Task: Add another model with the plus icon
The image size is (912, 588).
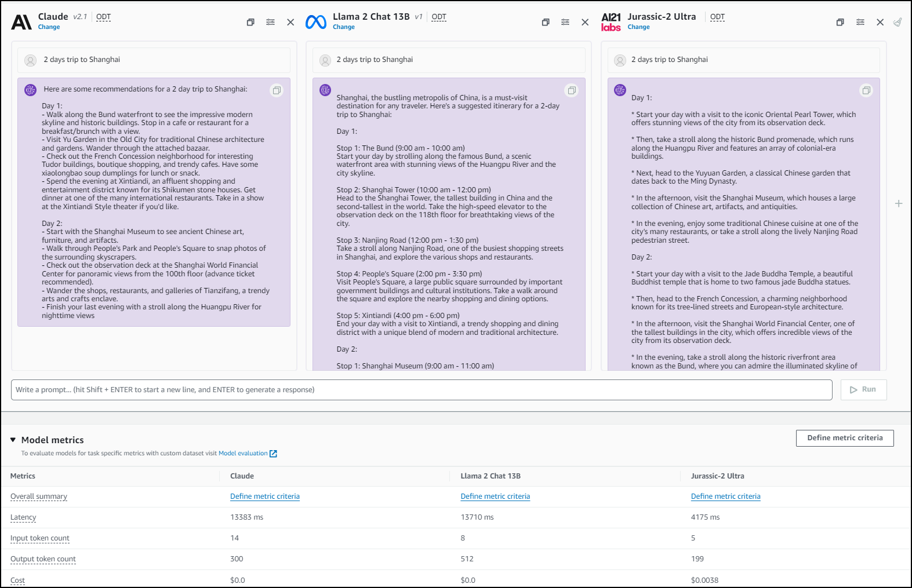Action: (899, 203)
